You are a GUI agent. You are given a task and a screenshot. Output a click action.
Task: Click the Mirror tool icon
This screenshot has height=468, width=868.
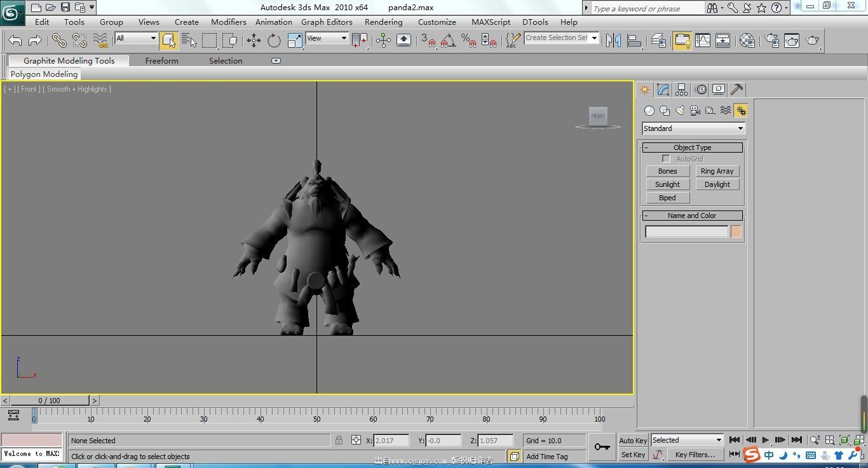pos(613,41)
